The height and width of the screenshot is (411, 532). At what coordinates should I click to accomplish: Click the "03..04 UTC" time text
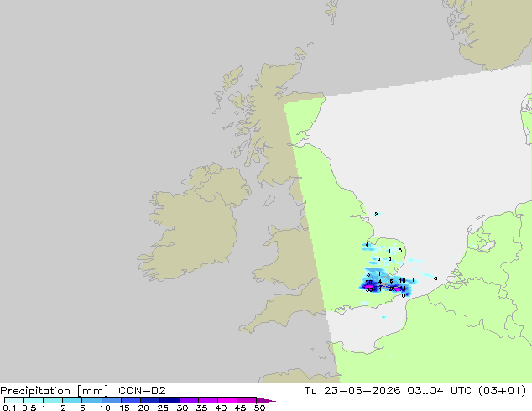point(440,391)
